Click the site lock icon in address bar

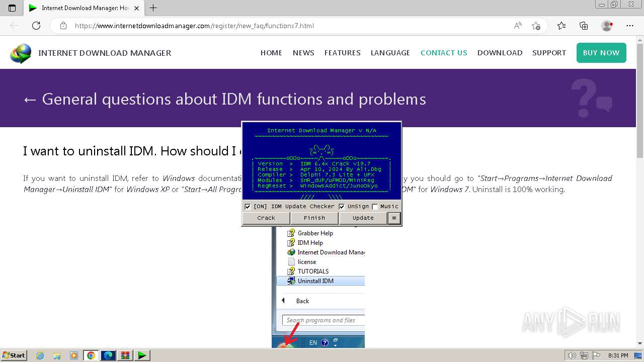tap(63, 26)
